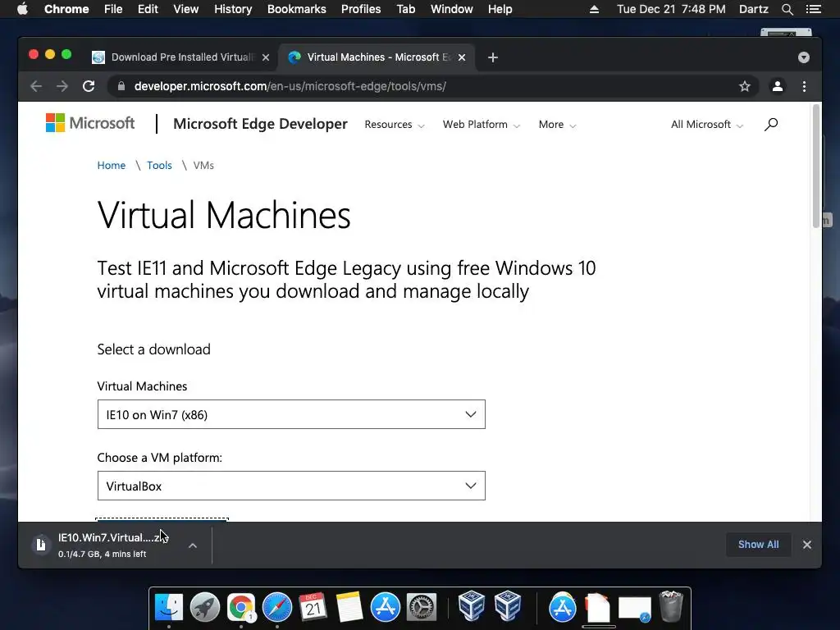This screenshot has height=630, width=840.
Task: Go forward with the forward arrow
Action: [62, 86]
